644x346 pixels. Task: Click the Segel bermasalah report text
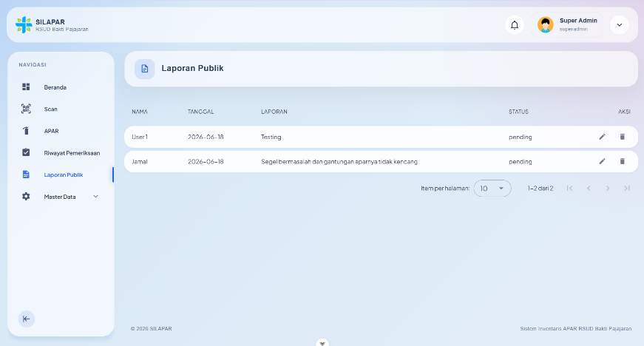[x=339, y=161]
